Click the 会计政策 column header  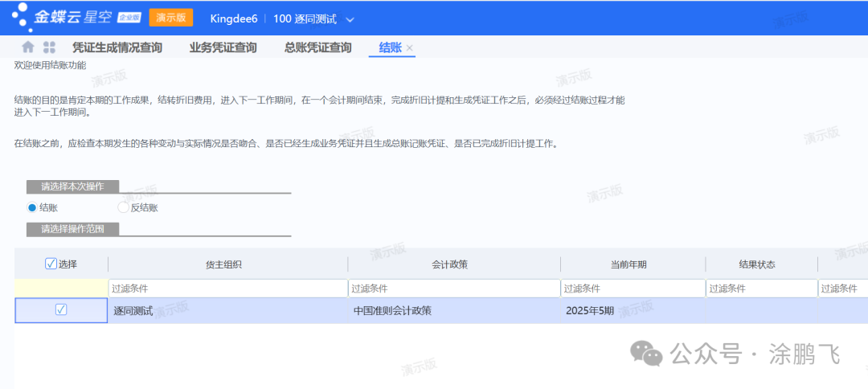click(x=453, y=264)
